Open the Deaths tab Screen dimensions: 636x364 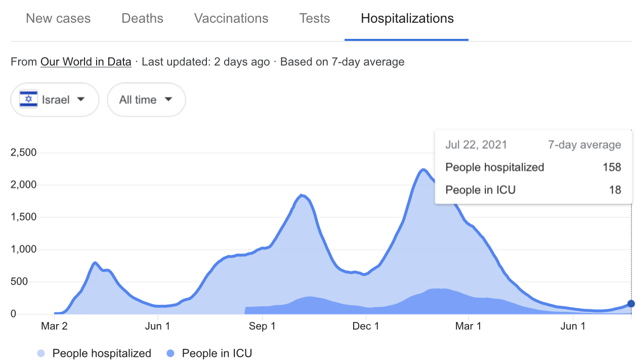[x=142, y=19]
